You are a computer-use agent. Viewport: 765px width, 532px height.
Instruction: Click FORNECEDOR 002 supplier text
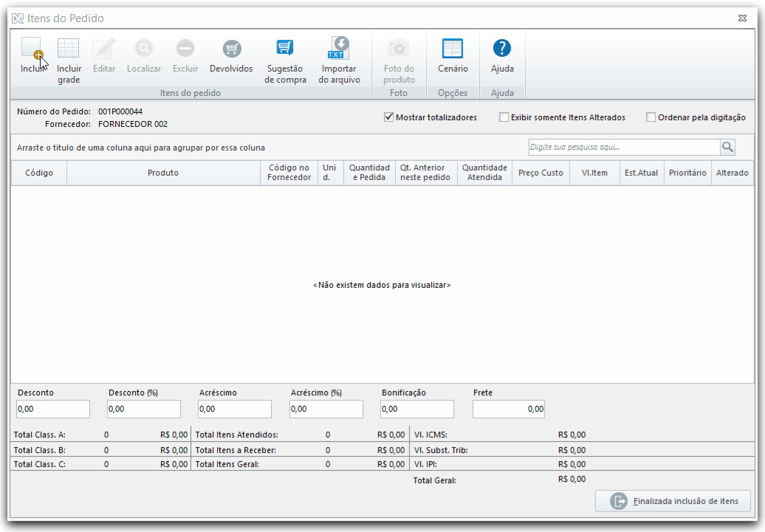pyautogui.click(x=133, y=125)
